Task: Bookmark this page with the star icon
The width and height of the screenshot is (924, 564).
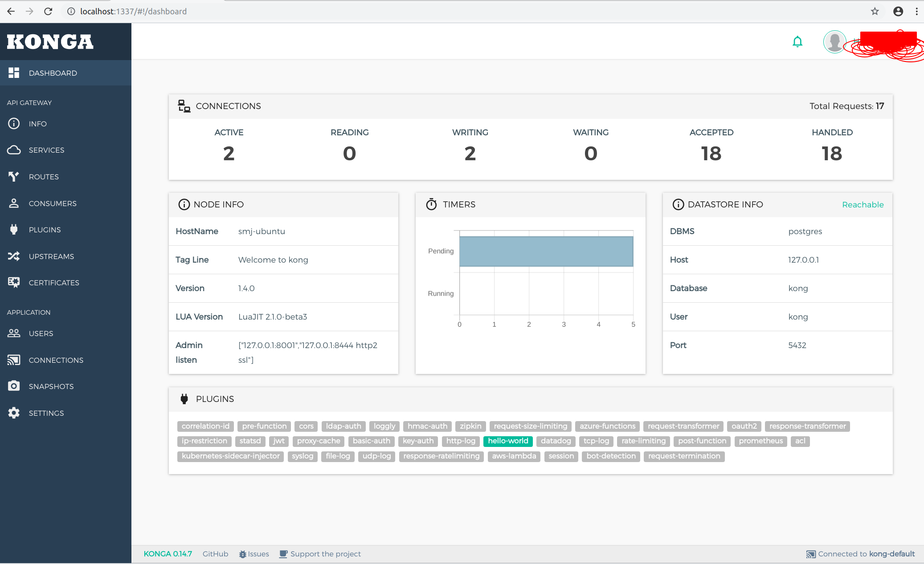Action: [875, 12]
